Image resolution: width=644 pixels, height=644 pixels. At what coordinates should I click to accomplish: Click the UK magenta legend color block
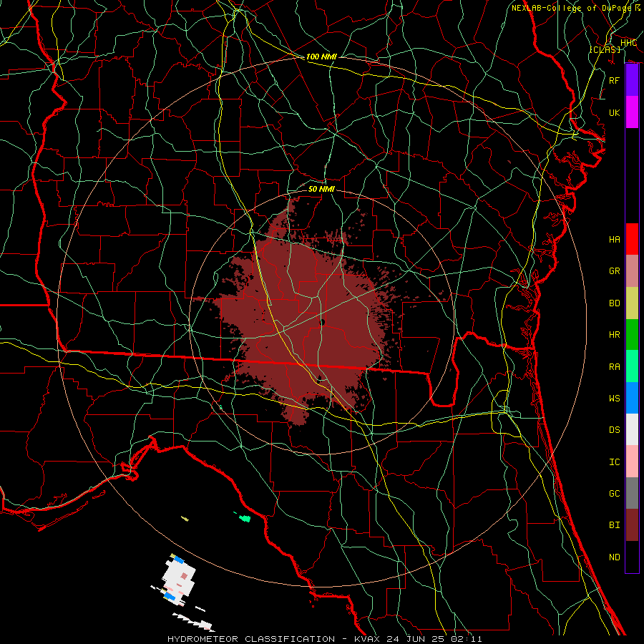coord(632,112)
